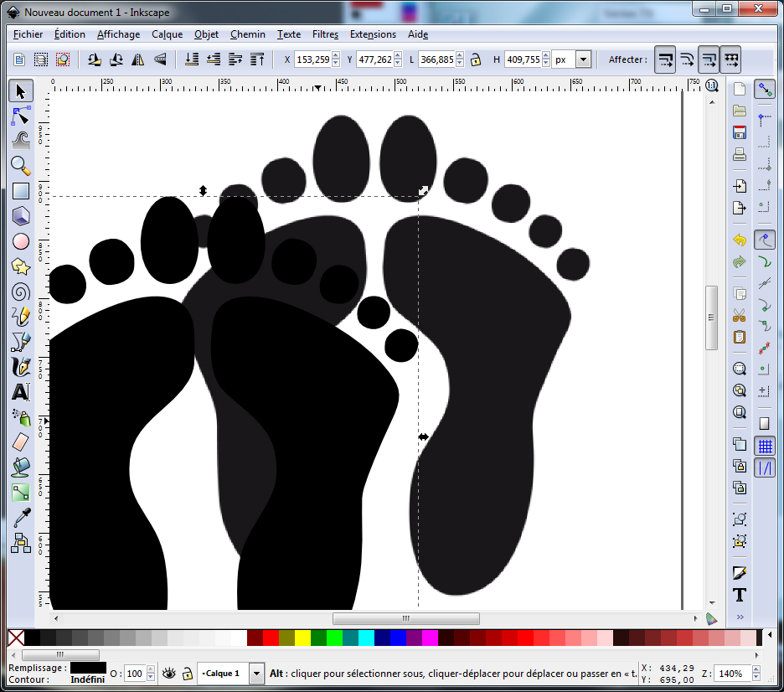Choose the Rectangle drawing tool
This screenshot has height=692, width=784.
(x=21, y=191)
